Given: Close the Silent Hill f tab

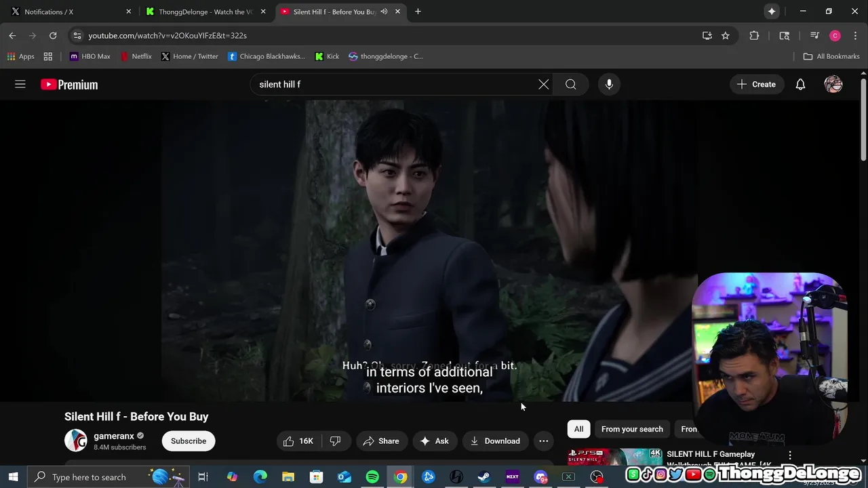Looking at the screenshot, I should (397, 12).
